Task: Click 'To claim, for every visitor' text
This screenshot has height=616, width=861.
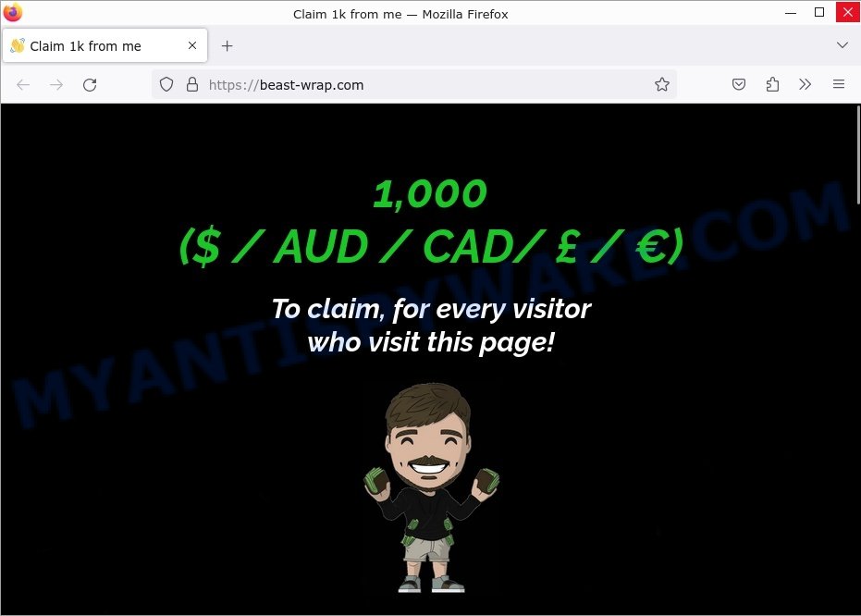Action: [x=432, y=309]
